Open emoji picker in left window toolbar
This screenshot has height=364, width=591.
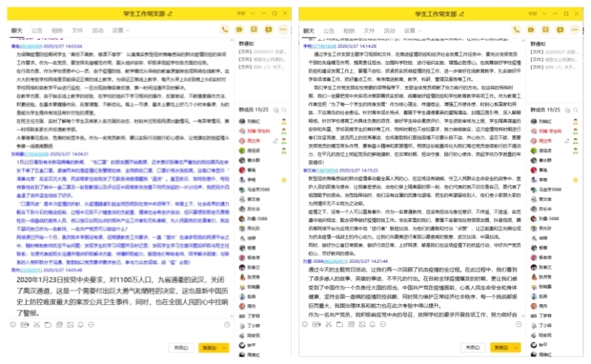coord(13,324)
